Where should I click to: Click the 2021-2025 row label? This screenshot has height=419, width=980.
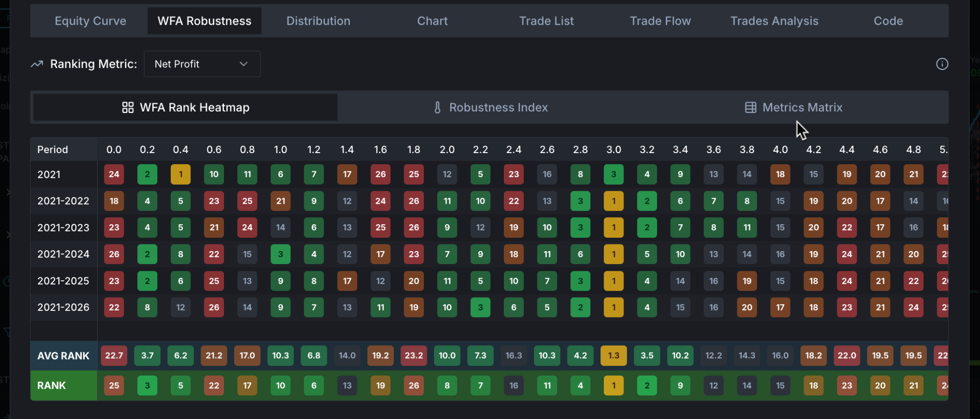(x=63, y=281)
